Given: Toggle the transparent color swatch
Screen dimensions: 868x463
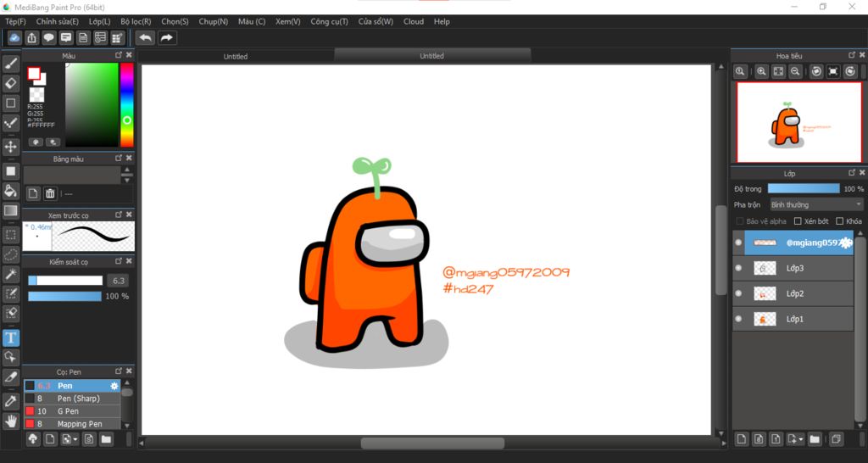Looking at the screenshot, I should pos(37,94).
